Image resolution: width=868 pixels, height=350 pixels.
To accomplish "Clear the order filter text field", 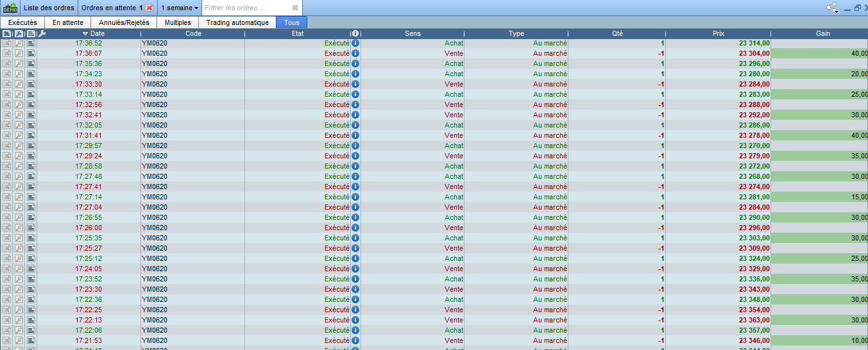I will 294,8.
